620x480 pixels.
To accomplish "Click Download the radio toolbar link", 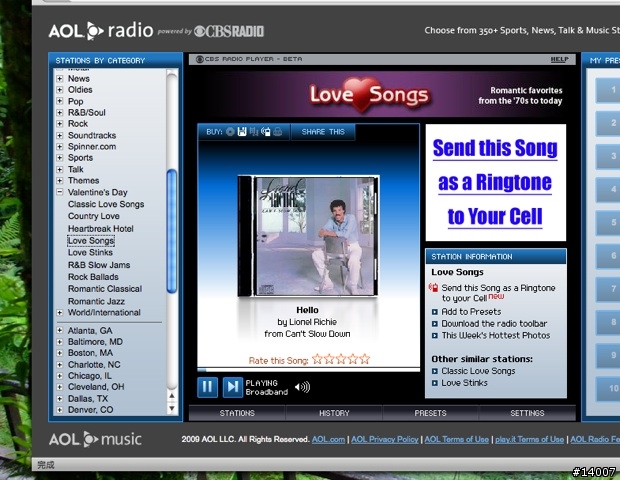I will coord(494,324).
